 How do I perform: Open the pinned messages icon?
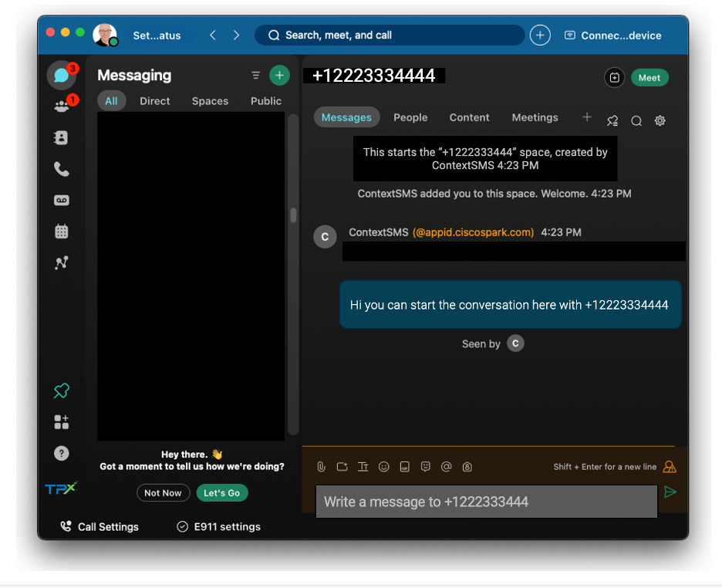[x=612, y=120]
